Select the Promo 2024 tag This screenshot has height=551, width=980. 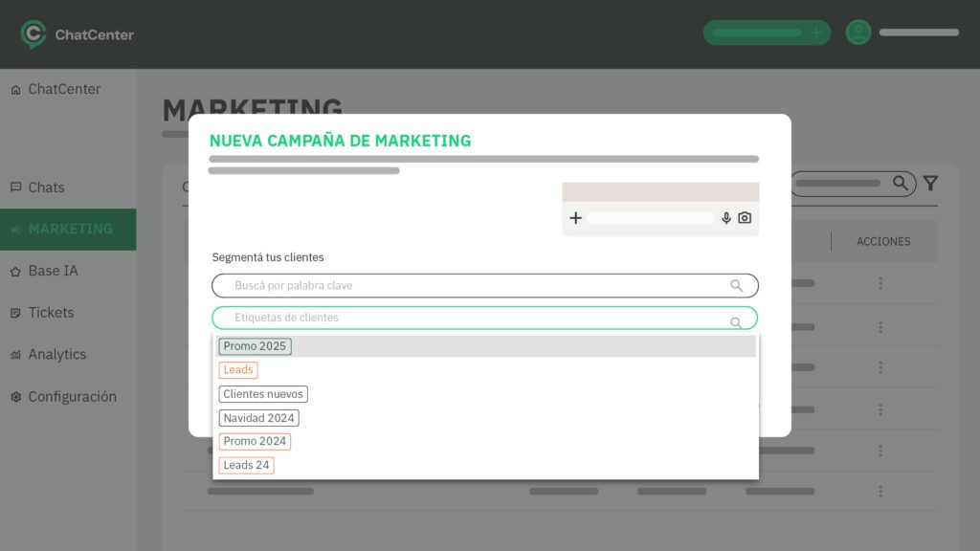tap(255, 442)
